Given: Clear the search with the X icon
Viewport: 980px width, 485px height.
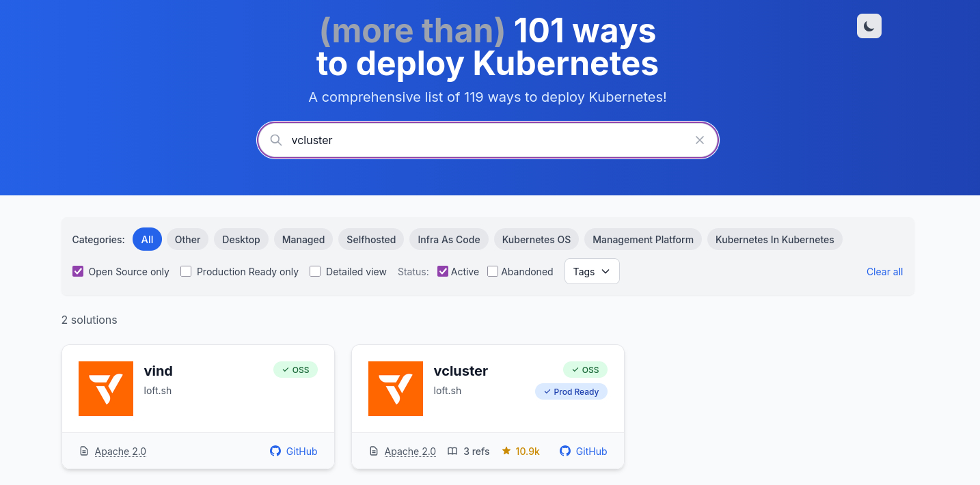Looking at the screenshot, I should click(x=699, y=140).
